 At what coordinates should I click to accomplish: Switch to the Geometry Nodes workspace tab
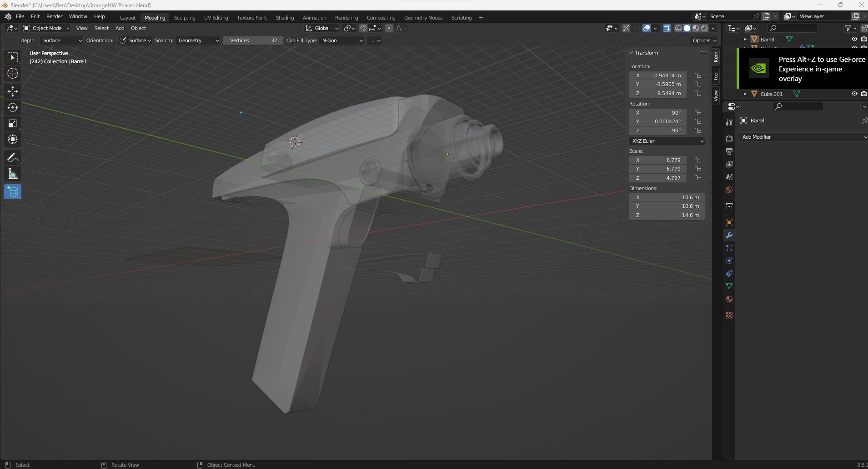[423, 18]
